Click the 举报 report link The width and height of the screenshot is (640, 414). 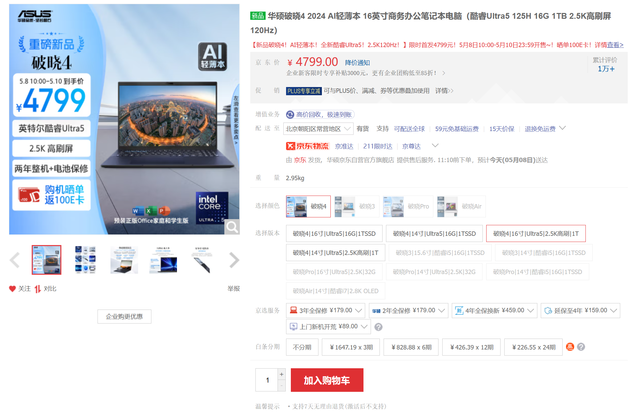[233, 289]
